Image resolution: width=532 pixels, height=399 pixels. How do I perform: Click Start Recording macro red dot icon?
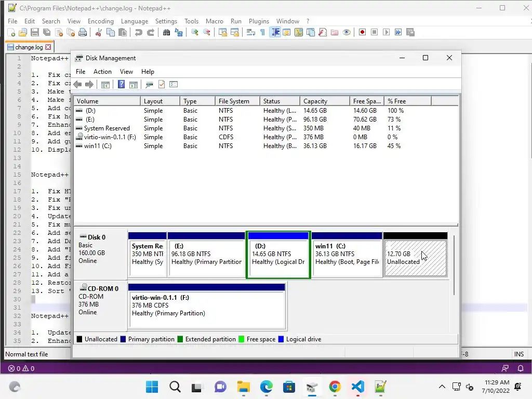tap(362, 32)
